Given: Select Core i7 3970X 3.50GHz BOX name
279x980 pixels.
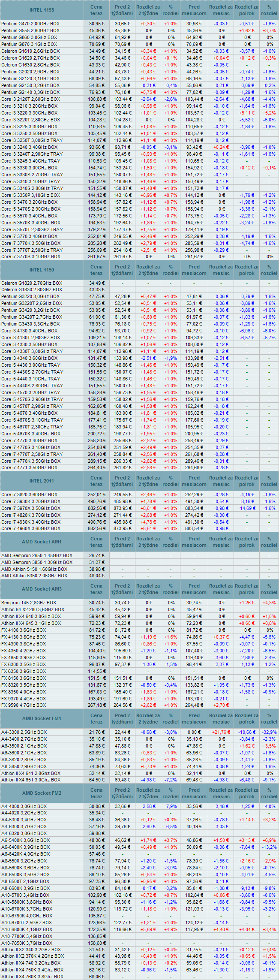Looking at the screenshot, I should coord(31,508).
